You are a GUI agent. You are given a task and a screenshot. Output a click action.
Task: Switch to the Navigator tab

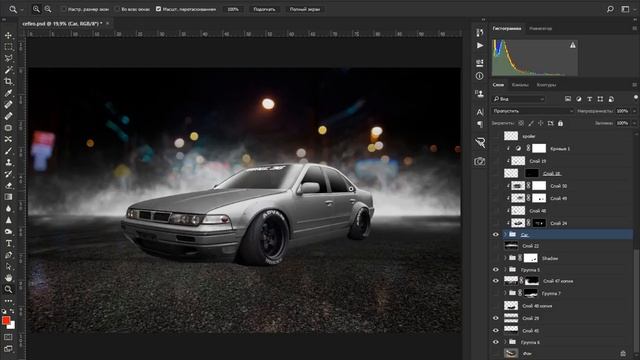point(540,29)
